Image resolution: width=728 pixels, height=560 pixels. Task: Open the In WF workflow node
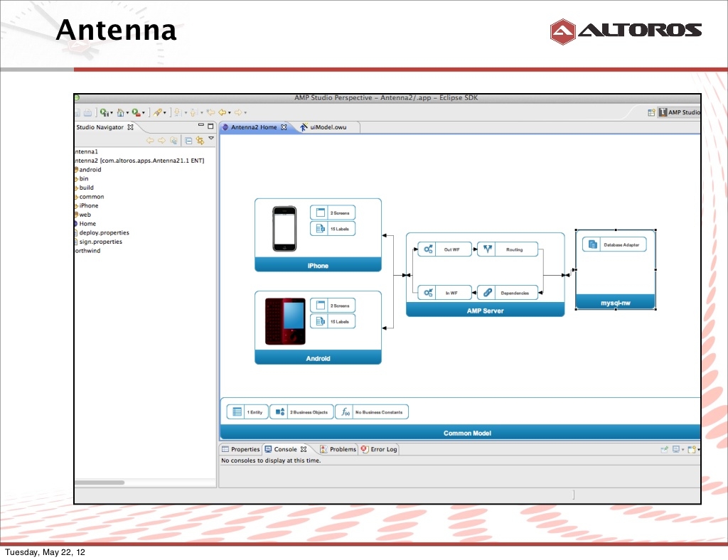445,293
